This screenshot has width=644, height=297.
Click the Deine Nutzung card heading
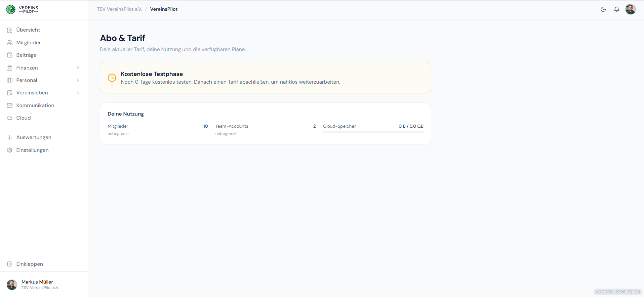126,114
